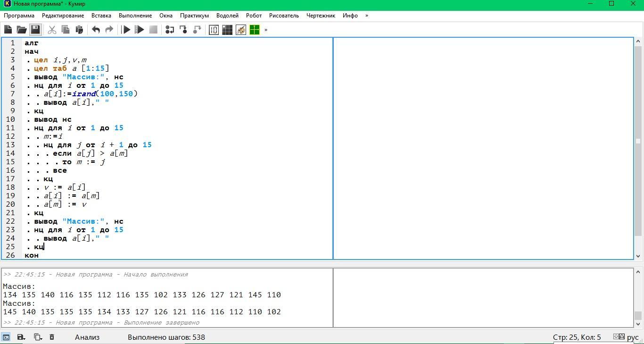
Task: Stop execution with the square stop icon
Action: pyautogui.click(x=153, y=30)
